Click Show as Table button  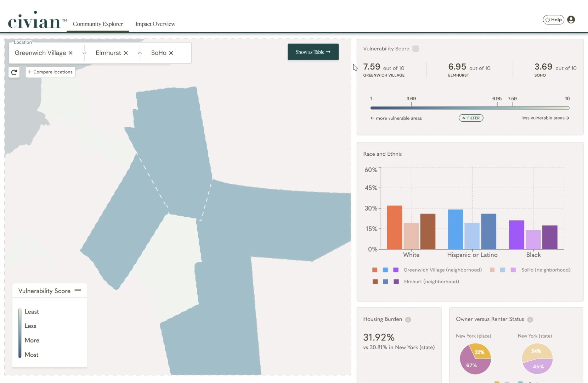313,52
